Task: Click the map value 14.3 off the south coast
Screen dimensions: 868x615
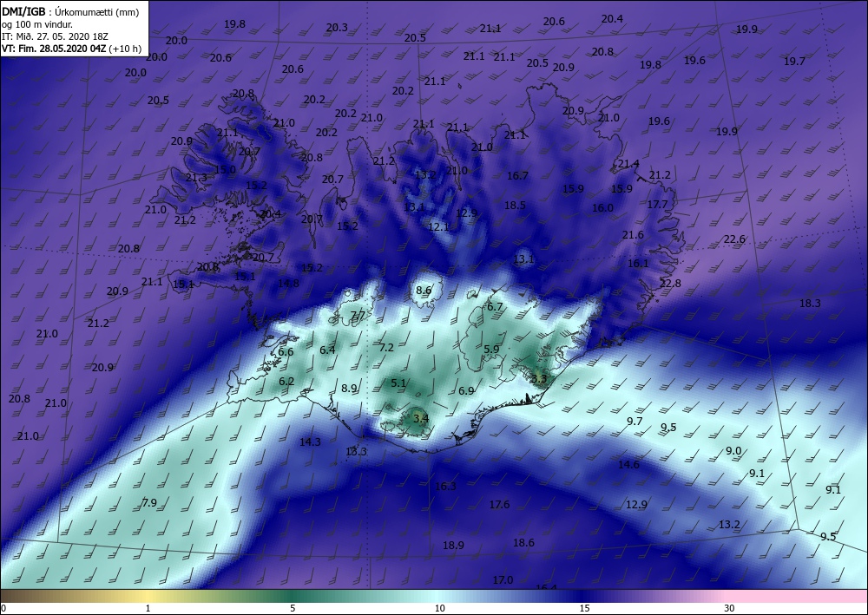Action: [310, 442]
